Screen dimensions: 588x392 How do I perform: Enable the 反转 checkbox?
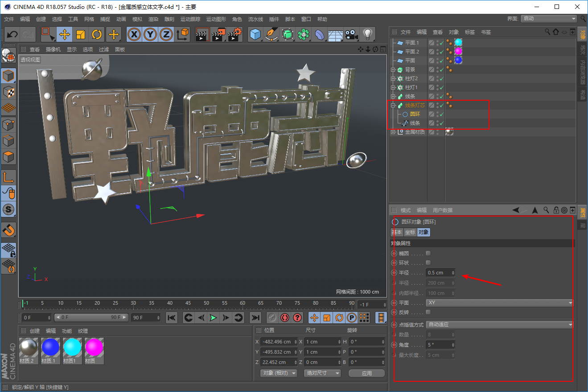tap(428, 312)
